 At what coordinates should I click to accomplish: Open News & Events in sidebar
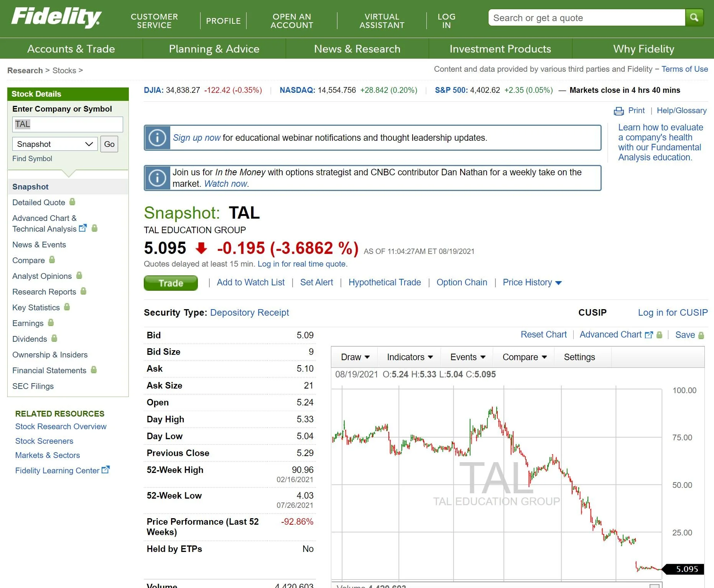(x=39, y=245)
